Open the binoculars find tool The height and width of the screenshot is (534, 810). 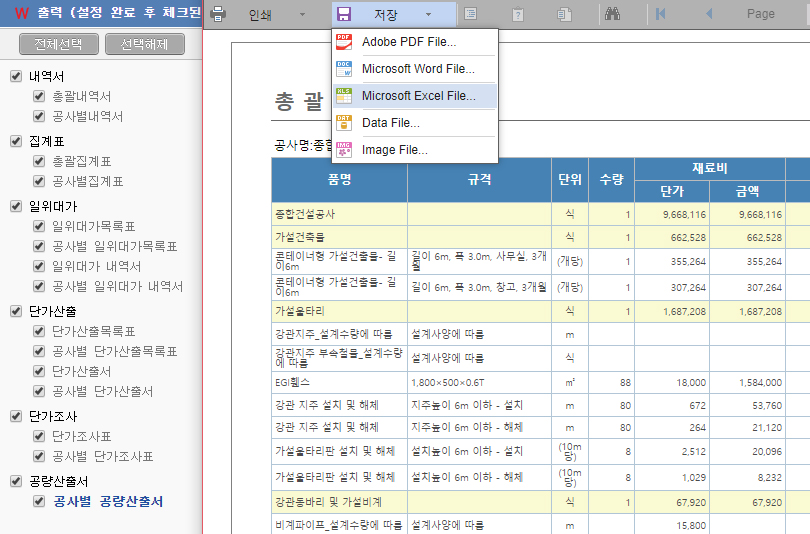(612, 14)
